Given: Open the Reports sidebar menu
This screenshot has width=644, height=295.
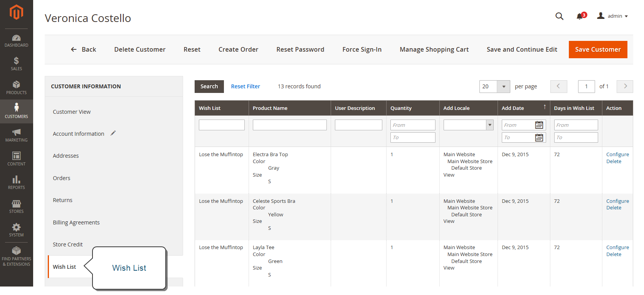Looking at the screenshot, I should 16,183.
